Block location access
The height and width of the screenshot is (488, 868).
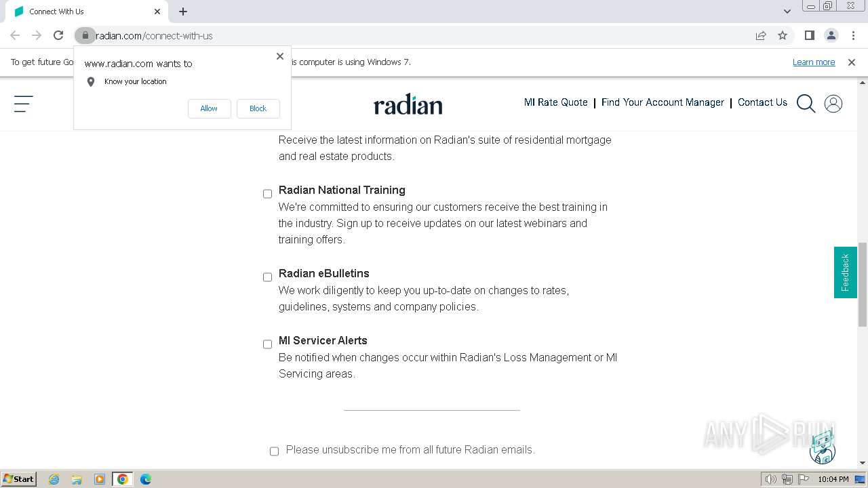click(258, 108)
